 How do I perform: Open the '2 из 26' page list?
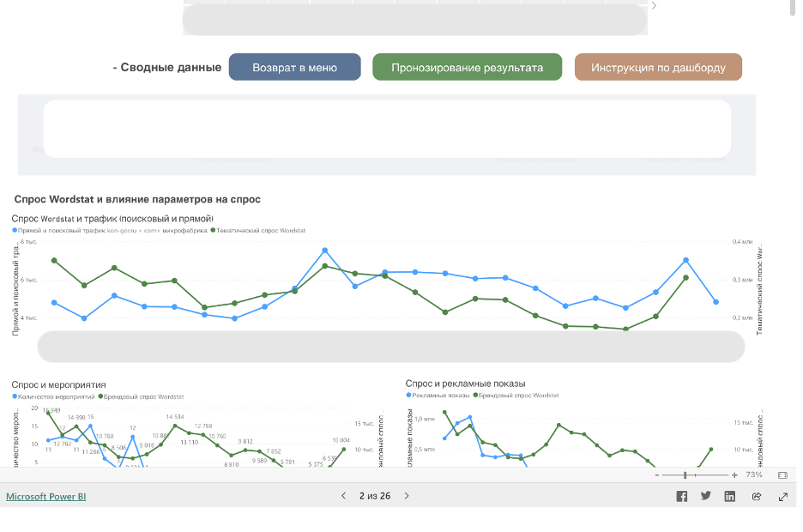(x=375, y=496)
